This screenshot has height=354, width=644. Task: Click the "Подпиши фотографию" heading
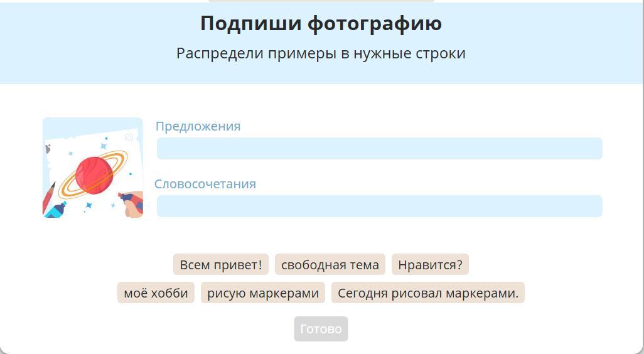pos(321,23)
